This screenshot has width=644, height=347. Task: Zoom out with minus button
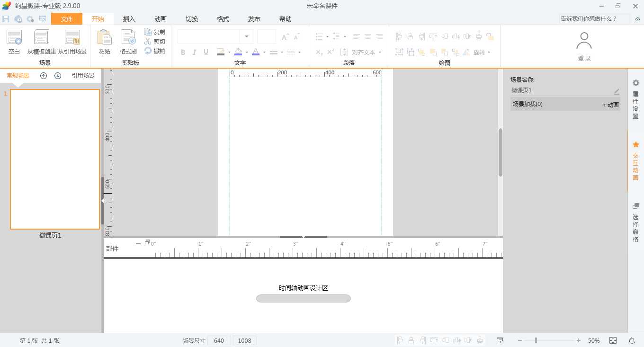(x=520, y=340)
